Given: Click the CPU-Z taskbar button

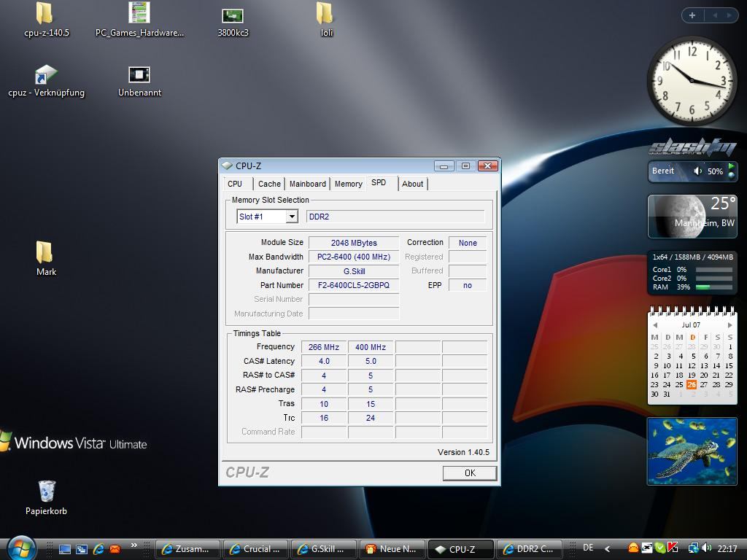Looking at the screenshot, I should pos(460,549).
